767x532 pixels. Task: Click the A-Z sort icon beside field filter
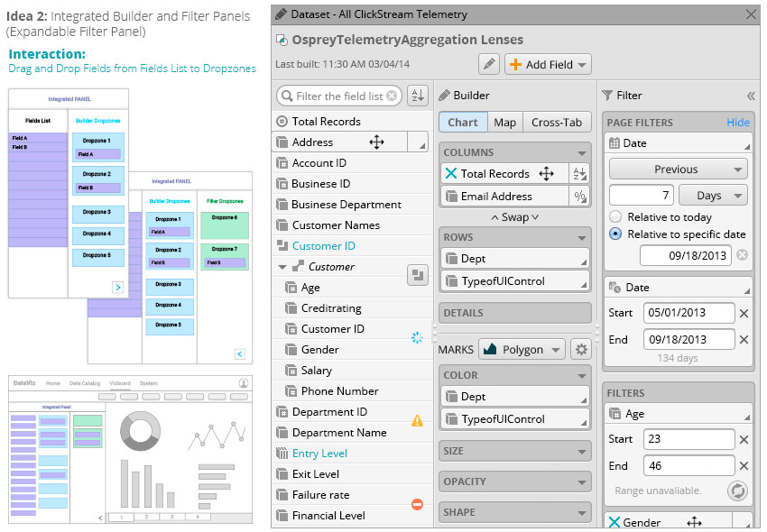click(417, 96)
